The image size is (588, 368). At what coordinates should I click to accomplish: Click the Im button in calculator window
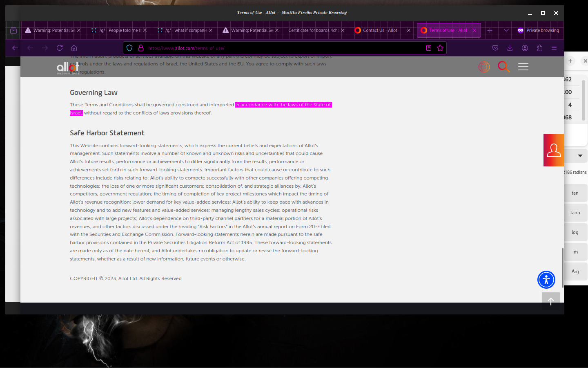tap(575, 252)
